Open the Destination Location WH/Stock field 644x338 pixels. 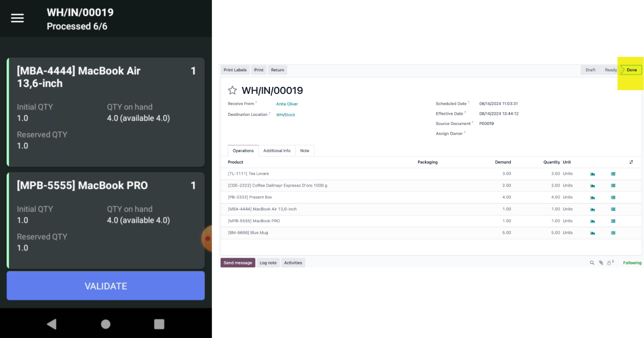pos(286,114)
